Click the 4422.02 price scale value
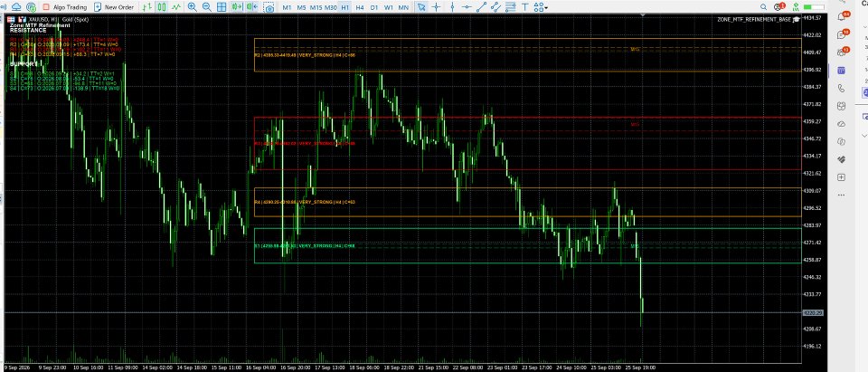Image resolution: width=868 pixels, height=372 pixels. coord(813,35)
